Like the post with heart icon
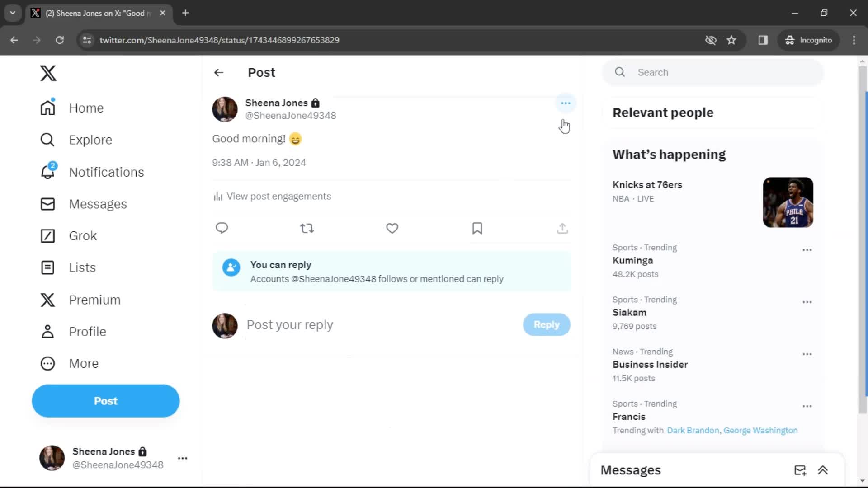868x488 pixels. [392, 228]
